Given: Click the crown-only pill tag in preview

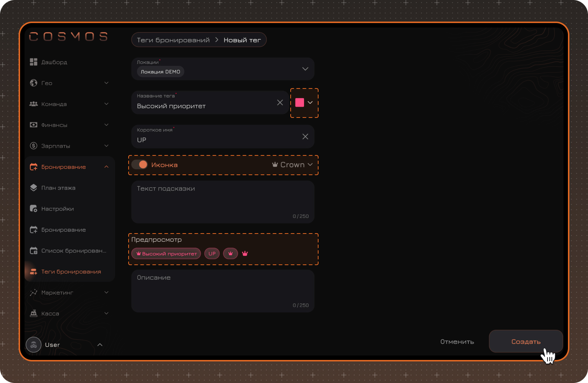Looking at the screenshot, I should [230, 254].
